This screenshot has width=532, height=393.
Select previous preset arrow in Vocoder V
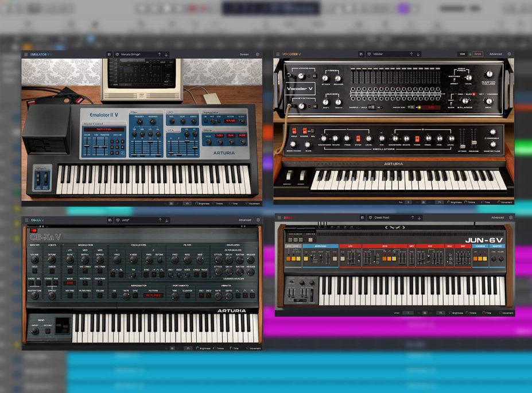[x=411, y=55]
